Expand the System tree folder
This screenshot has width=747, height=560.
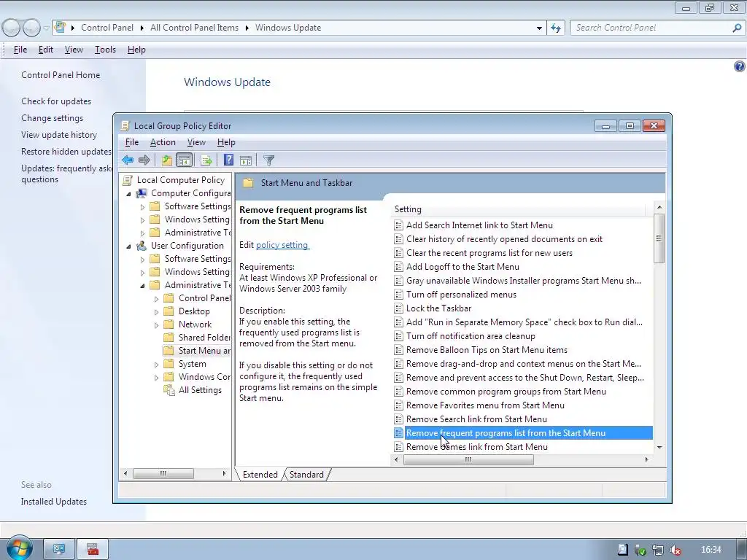(156, 365)
